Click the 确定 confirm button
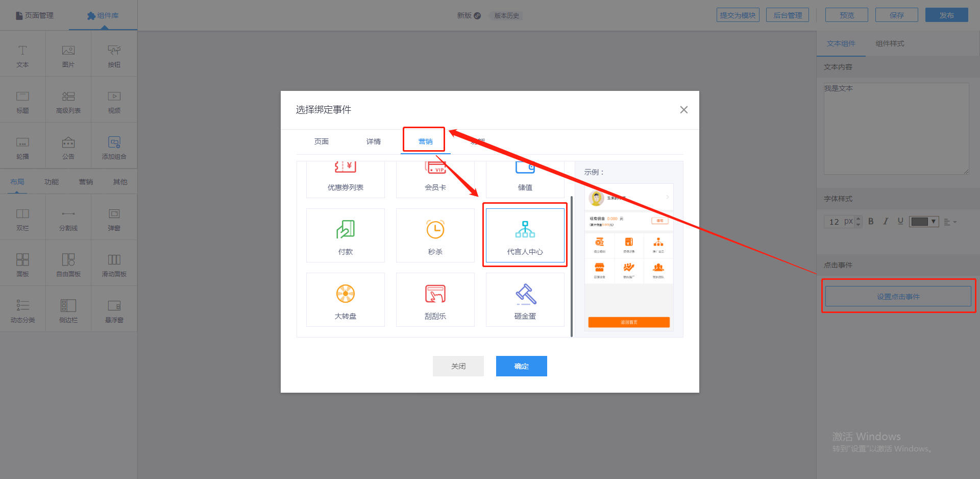 point(521,366)
